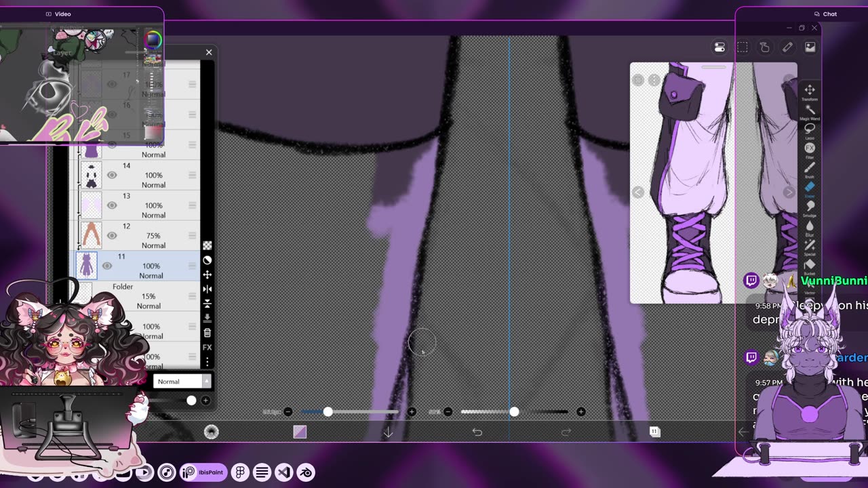Image resolution: width=868 pixels, height=488 pixels.
Task: Open the Figma taskbar icon
Action: (240, 472)
